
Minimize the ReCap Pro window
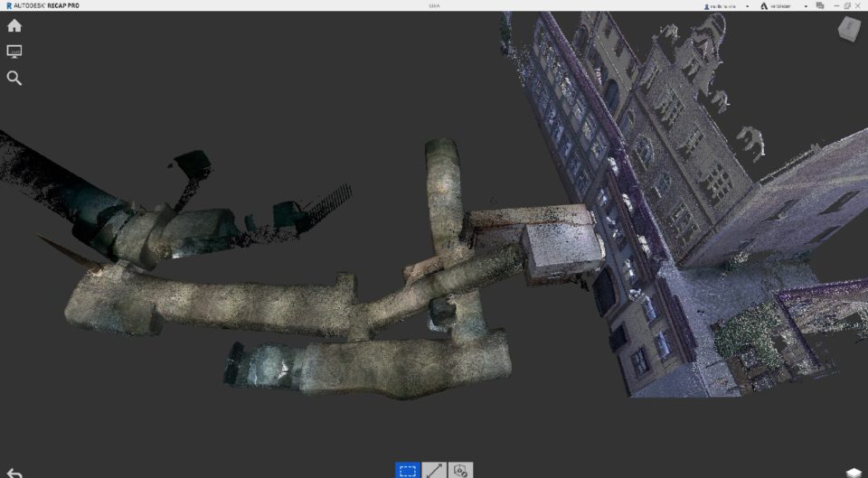(837, 5)
